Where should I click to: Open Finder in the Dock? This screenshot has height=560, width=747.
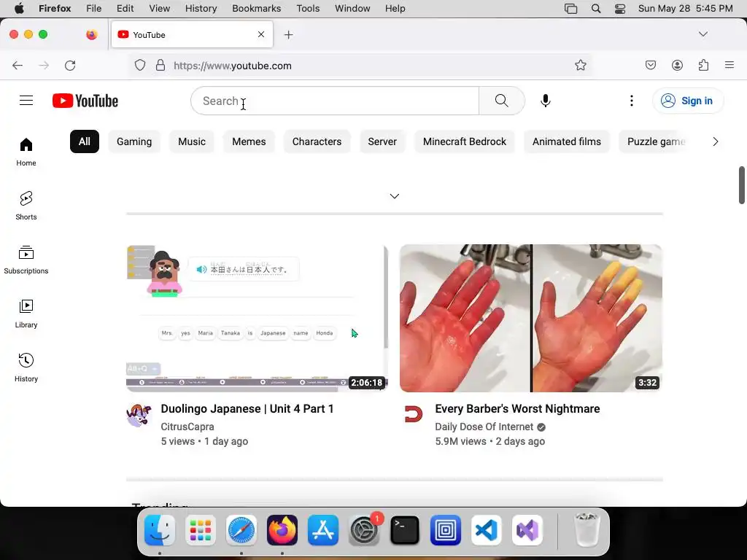click(x=160, y=530)
